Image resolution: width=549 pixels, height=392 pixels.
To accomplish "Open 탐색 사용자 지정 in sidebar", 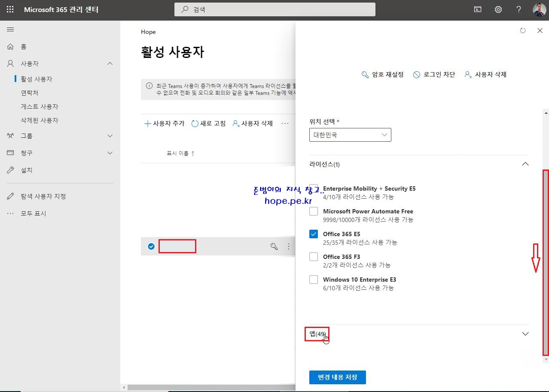I will (43, 196).
